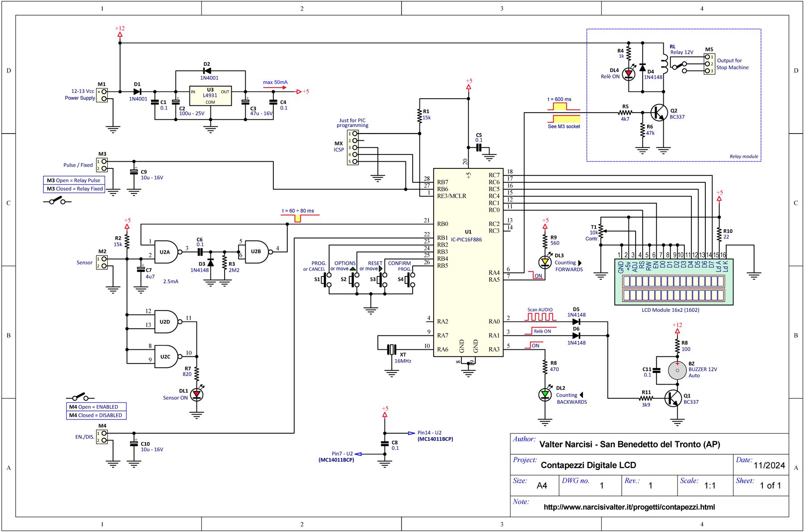804x532 pixels.
Task: Click the S1 PROG. or CANCEL pushbutton
Action: tap(326, 280)
